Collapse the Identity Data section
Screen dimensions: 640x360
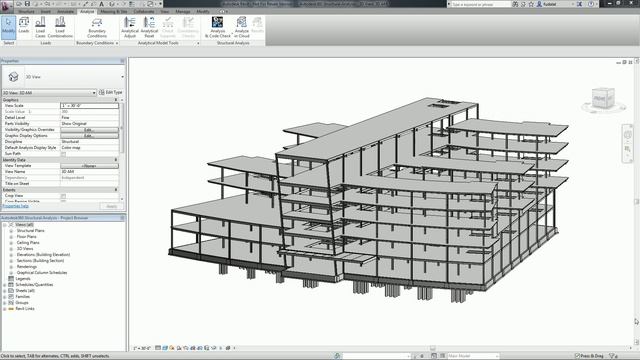coord(116,160)
